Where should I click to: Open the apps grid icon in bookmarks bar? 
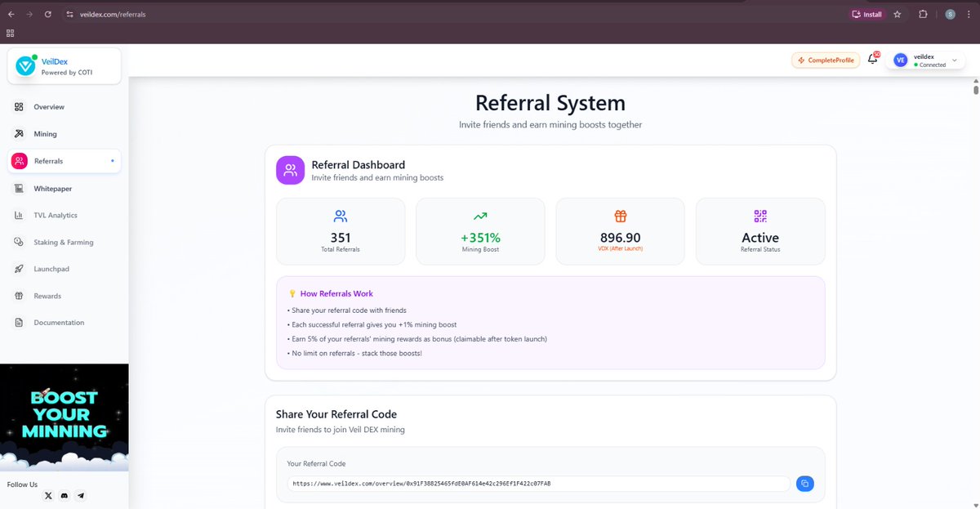(11, 33)
